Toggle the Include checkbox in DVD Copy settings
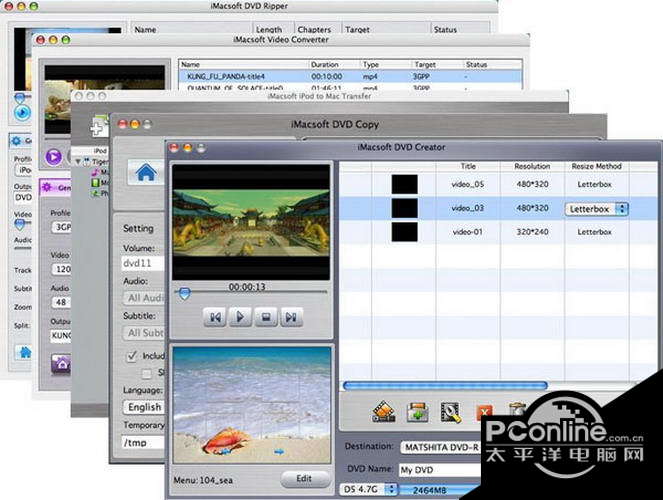 [132, 356]
